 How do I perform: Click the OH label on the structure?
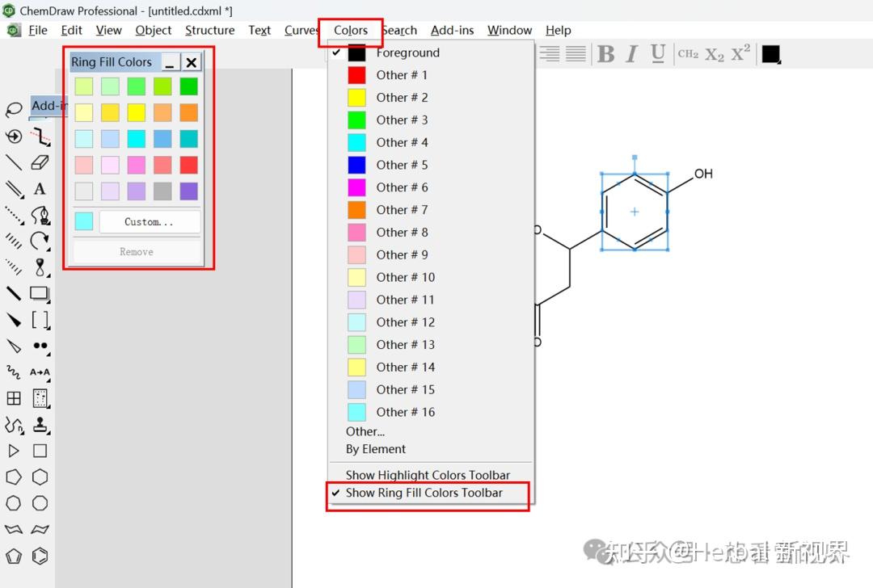point(702,173)
